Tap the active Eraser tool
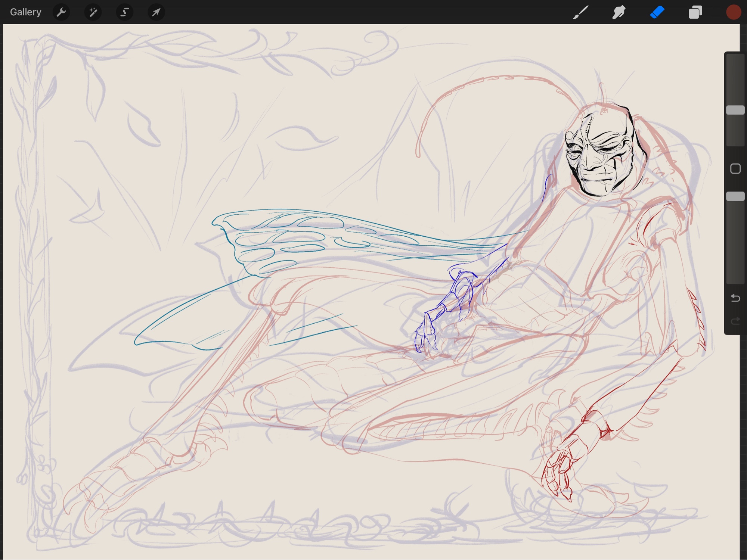The image size is (747, 560). 657,12
